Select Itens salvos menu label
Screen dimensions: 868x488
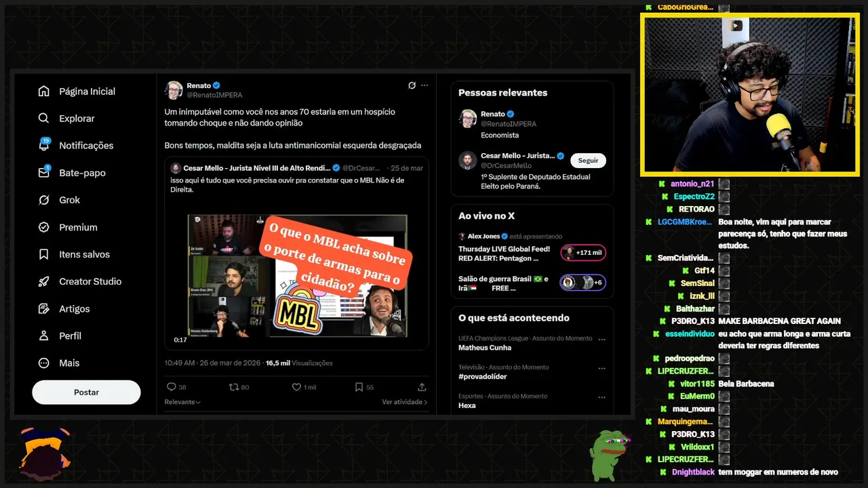click(84, 254)
